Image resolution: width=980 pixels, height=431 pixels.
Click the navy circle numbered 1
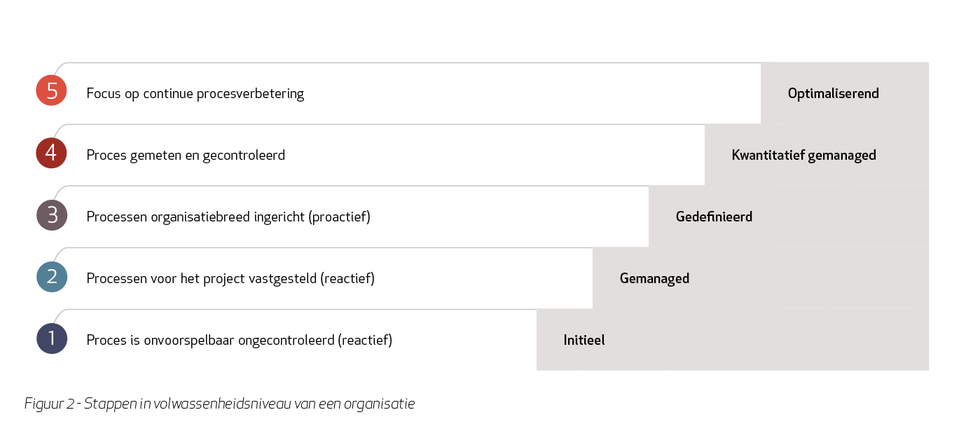pyautogui.click(x=51, y=338)
